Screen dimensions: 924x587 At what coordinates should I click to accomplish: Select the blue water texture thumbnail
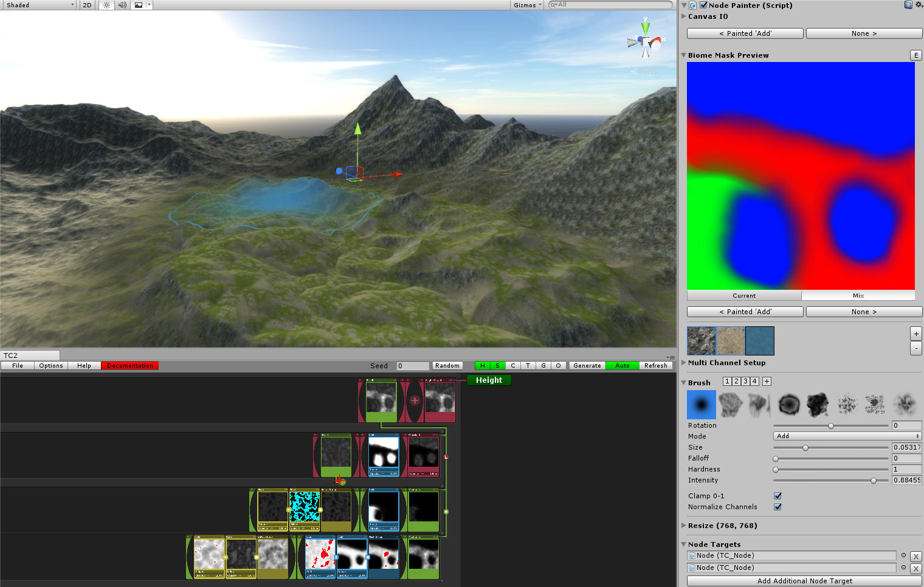coord(759,340)
